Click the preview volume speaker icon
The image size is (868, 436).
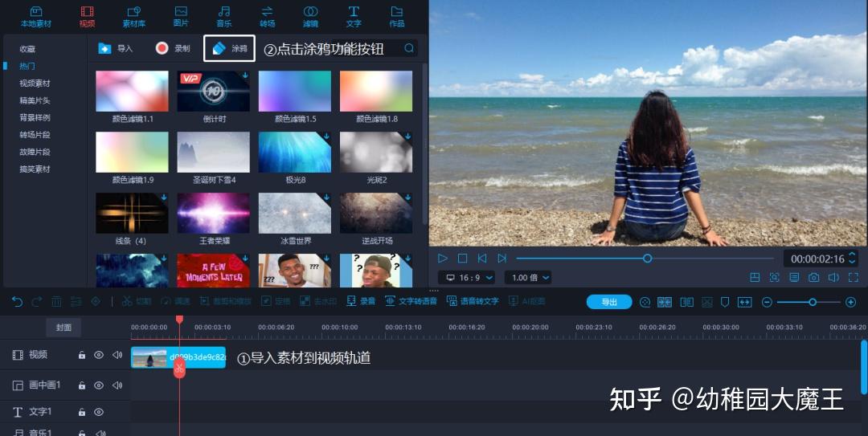pos(833,278)
